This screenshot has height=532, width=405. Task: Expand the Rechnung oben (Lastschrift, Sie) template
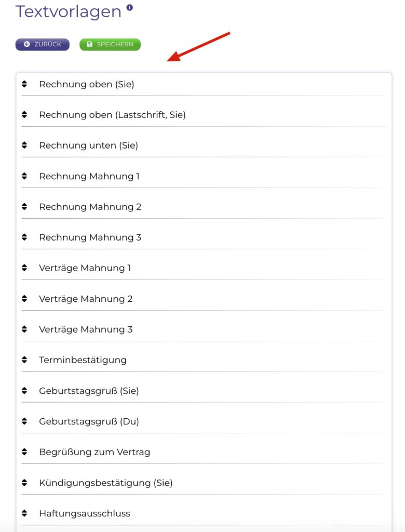(112, 115)
